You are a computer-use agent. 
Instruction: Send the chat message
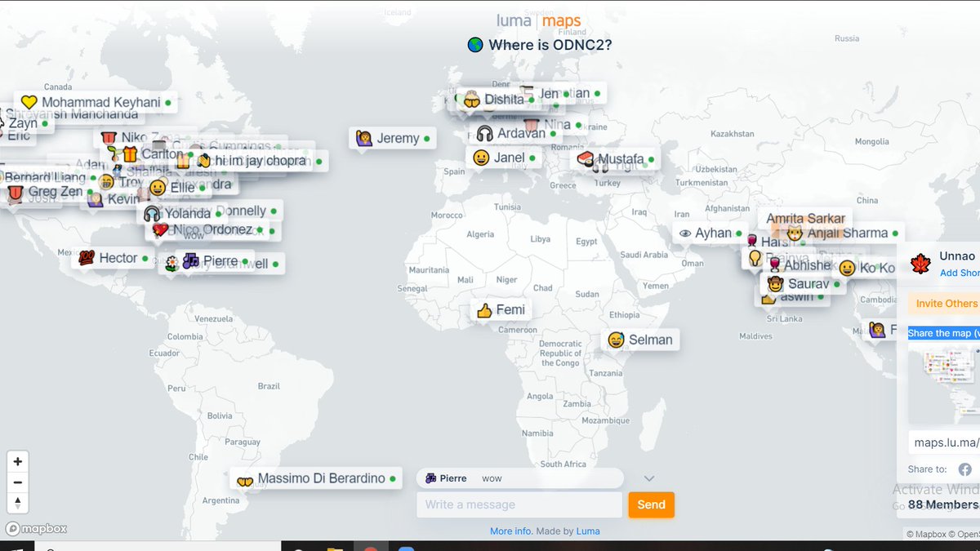click(651, 504)
